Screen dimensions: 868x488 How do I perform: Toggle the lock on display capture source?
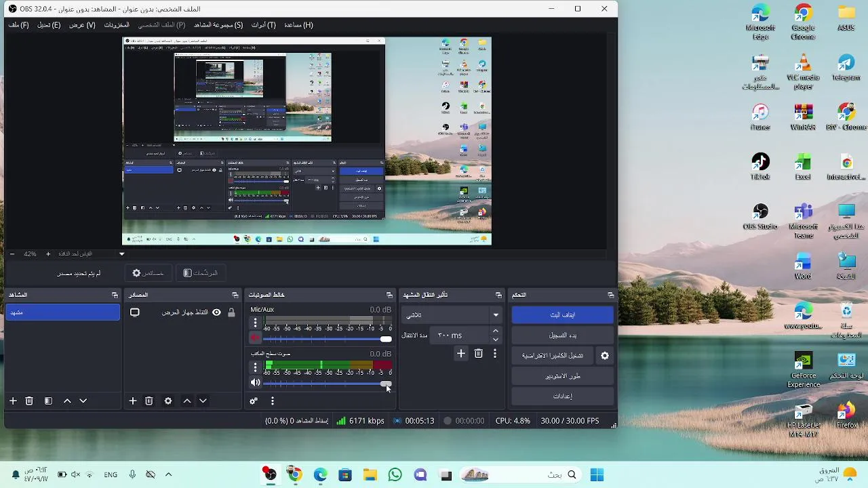[231, 312]
